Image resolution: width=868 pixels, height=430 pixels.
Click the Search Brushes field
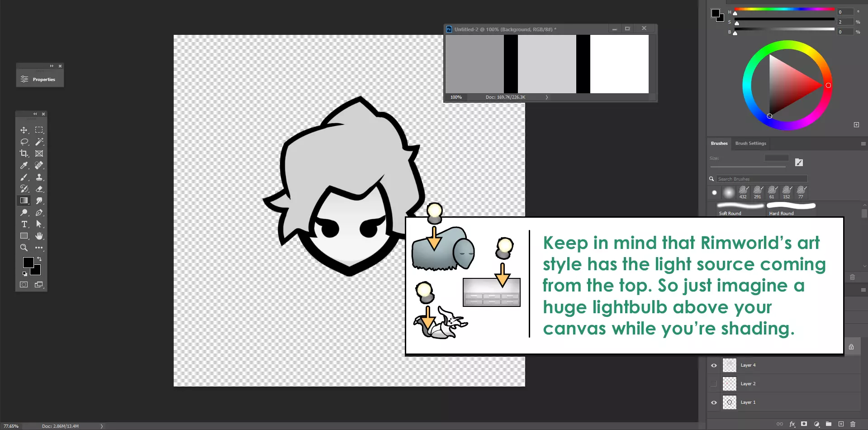[762, 179]
